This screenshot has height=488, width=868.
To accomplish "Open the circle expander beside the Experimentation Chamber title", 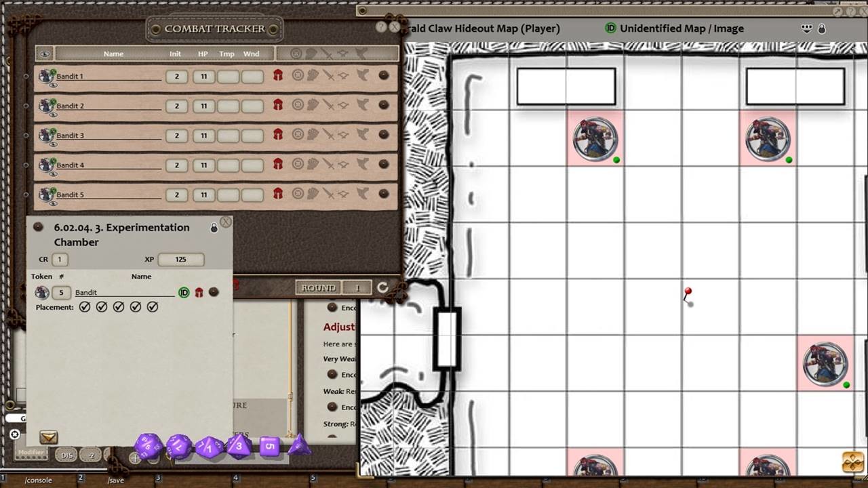I will (38, 228).
